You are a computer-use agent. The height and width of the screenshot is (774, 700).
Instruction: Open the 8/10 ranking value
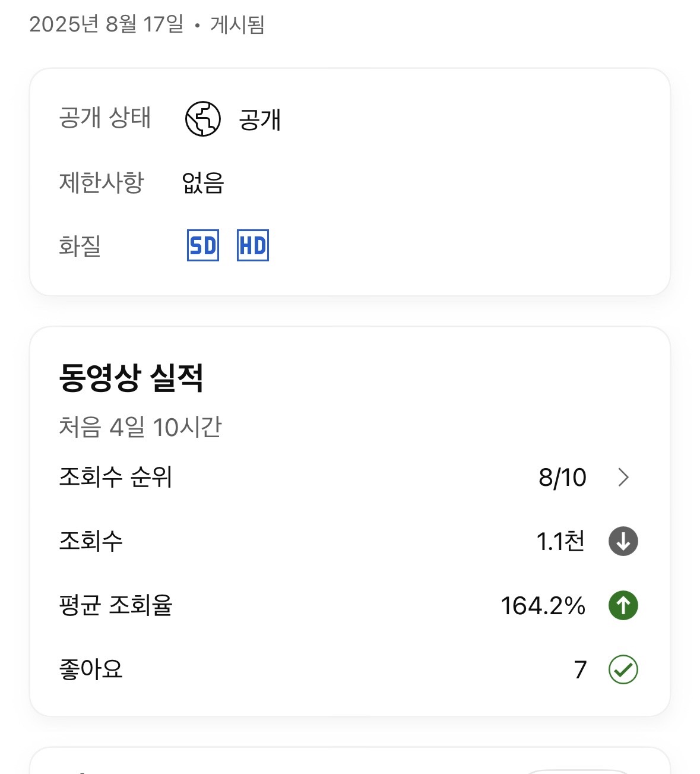pos(562,478)
